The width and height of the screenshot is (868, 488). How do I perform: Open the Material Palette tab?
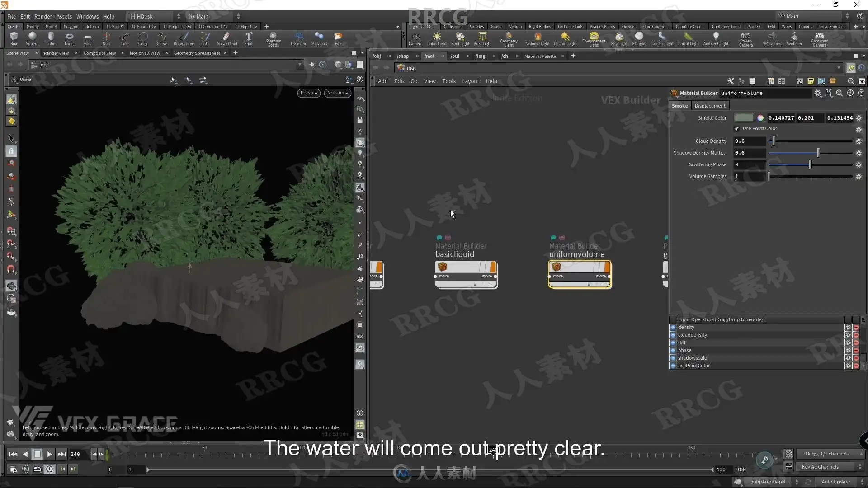point(540,56)
